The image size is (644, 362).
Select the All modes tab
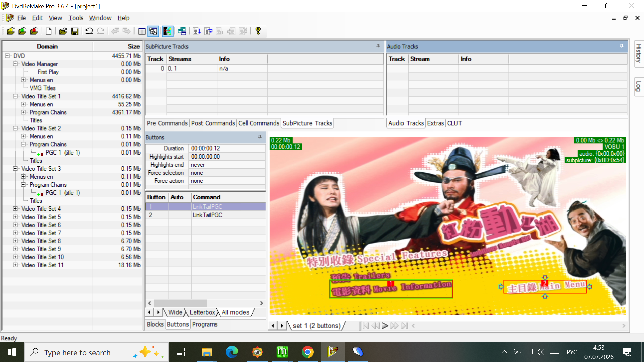(235, 312)
